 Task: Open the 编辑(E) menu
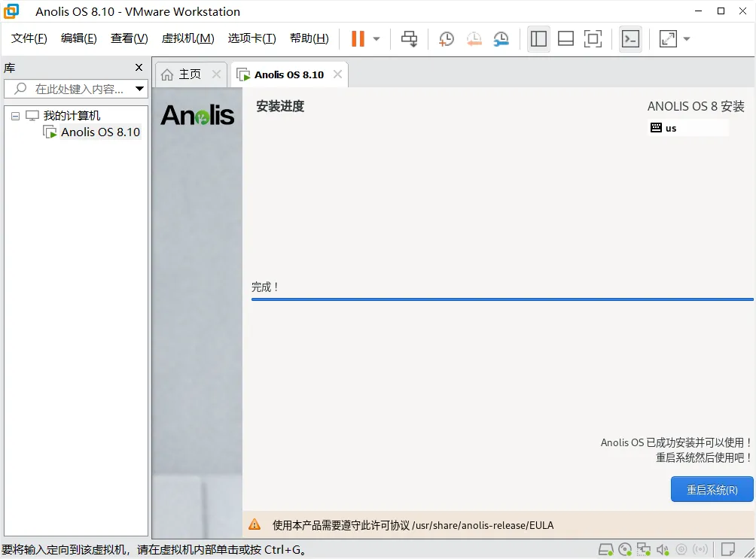point(79,38)
